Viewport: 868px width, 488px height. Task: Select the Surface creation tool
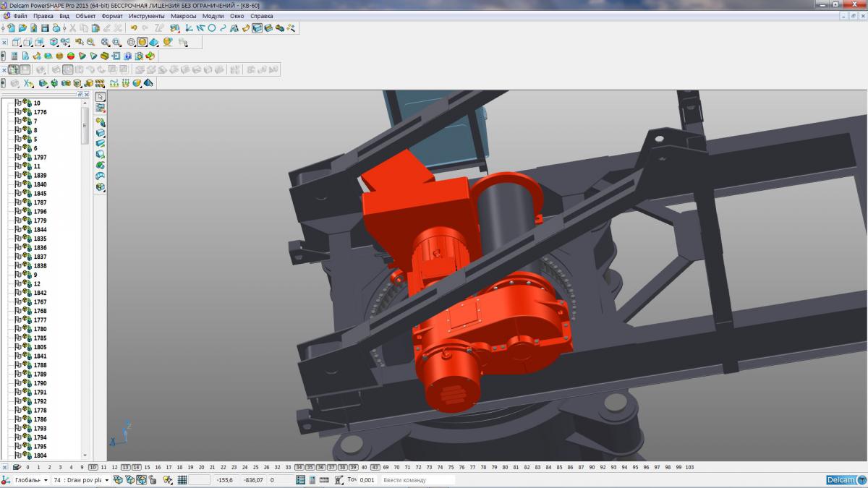(x=245, y=28)
